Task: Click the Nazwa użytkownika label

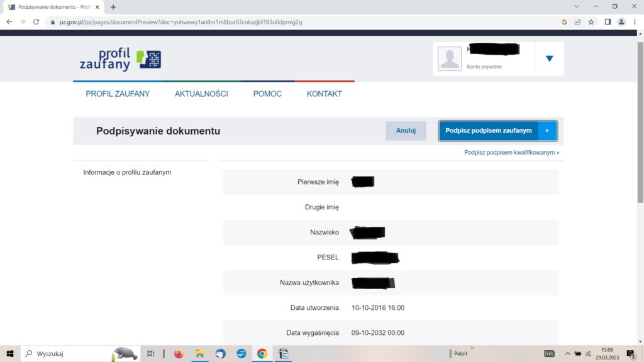Action: click(309, 283)
